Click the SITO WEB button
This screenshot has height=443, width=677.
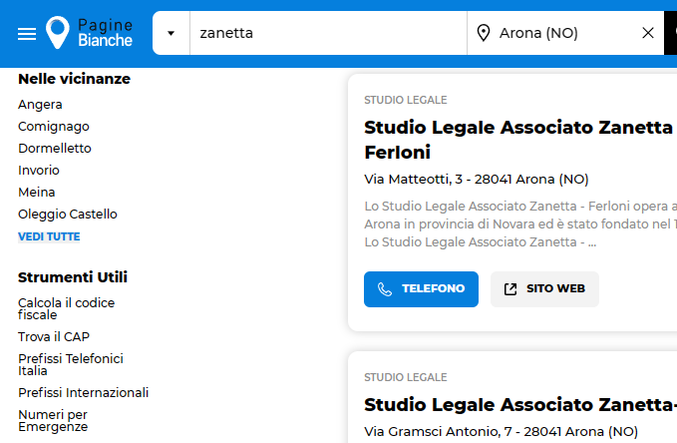tap(544, 289)
